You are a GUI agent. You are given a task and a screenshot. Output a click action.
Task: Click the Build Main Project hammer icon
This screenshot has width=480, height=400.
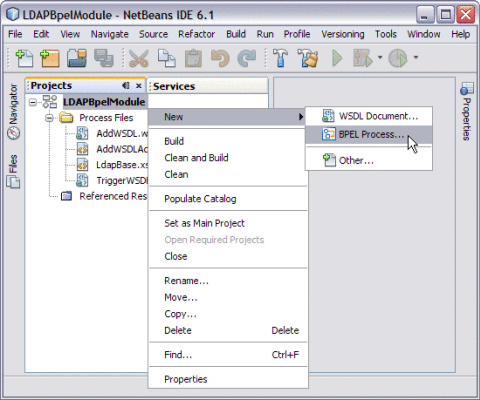[x=280, y=58]
